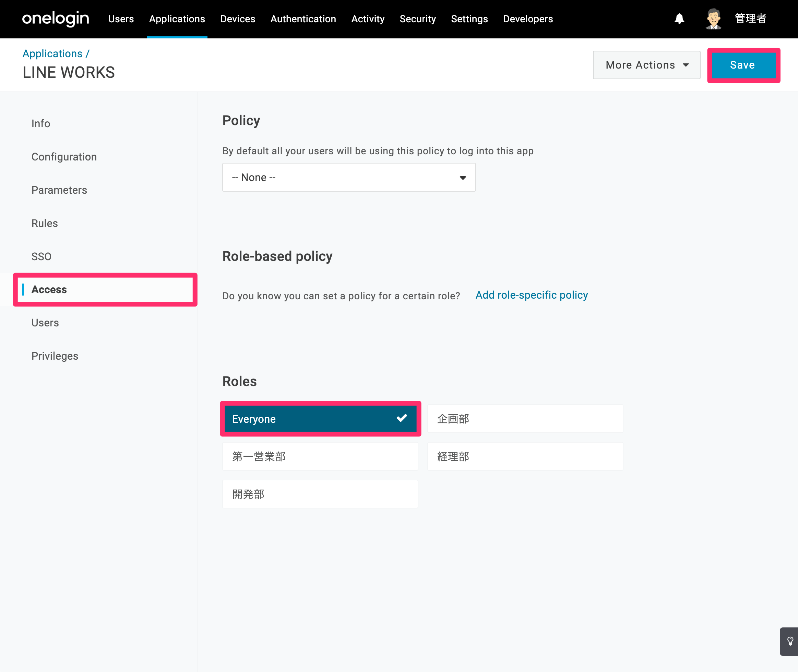Open the Devices top menu
This screenshot has height=672, width=798.
238,19
